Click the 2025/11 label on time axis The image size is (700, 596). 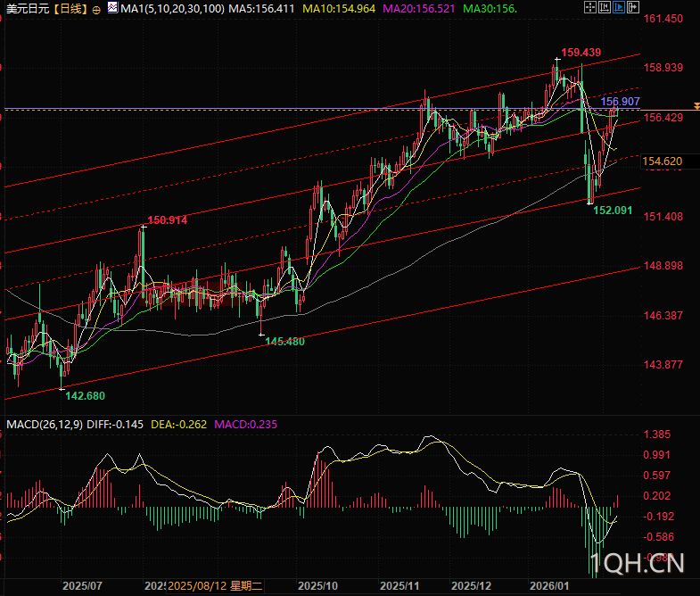(399, 586)
